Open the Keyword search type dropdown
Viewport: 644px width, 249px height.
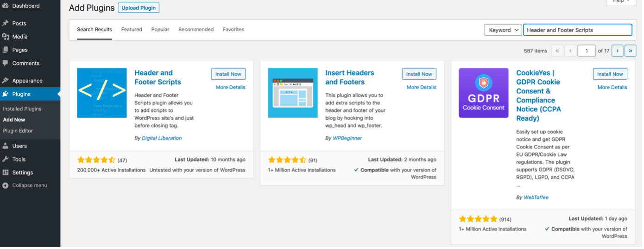pos(503,30)
